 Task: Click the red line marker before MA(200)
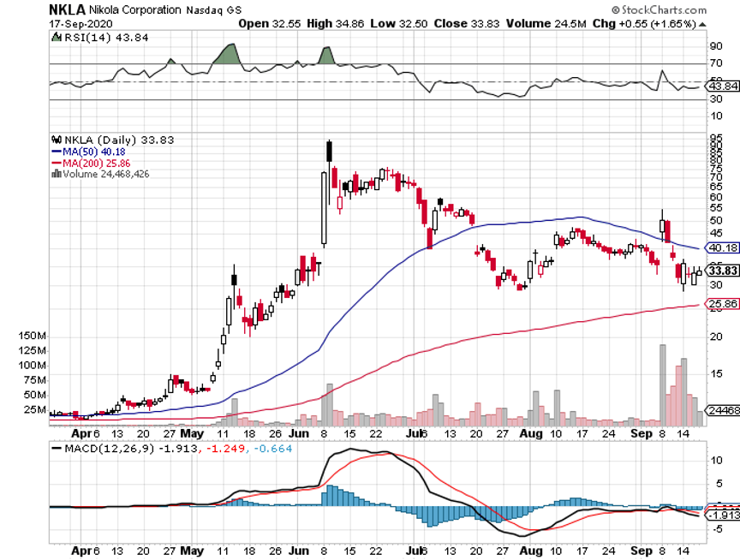(x=57, y=164)
